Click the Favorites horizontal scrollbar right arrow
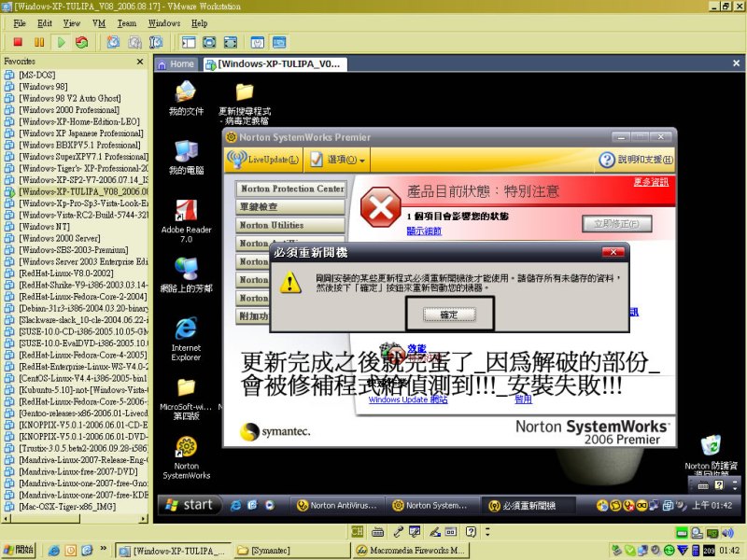 click(144, 519)
